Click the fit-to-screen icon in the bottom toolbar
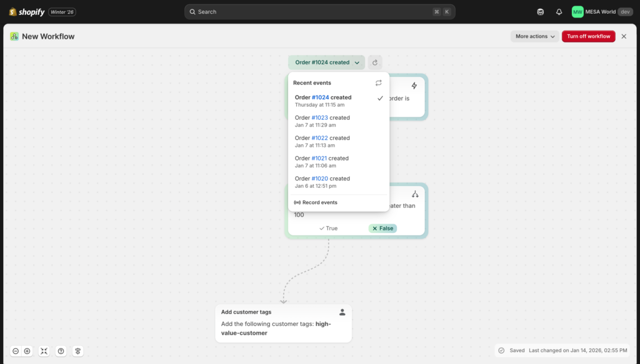This screenshot has height=364, width=640. point(44,351)
